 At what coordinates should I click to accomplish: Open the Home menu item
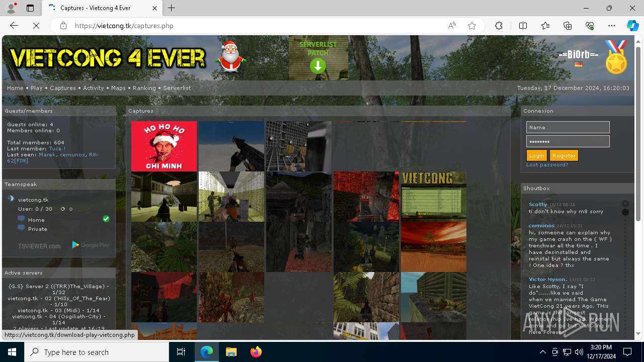[x=15, y=88]
